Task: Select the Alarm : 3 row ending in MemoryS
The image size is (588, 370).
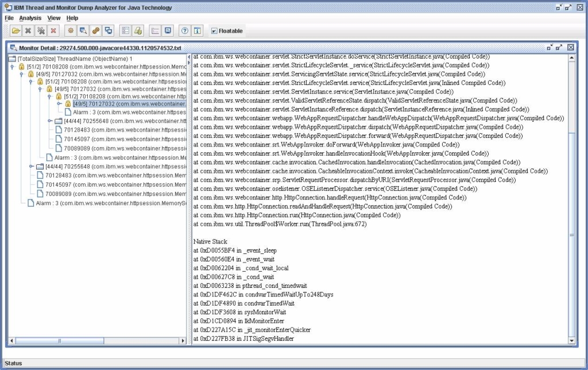Action: coord(111,203)
